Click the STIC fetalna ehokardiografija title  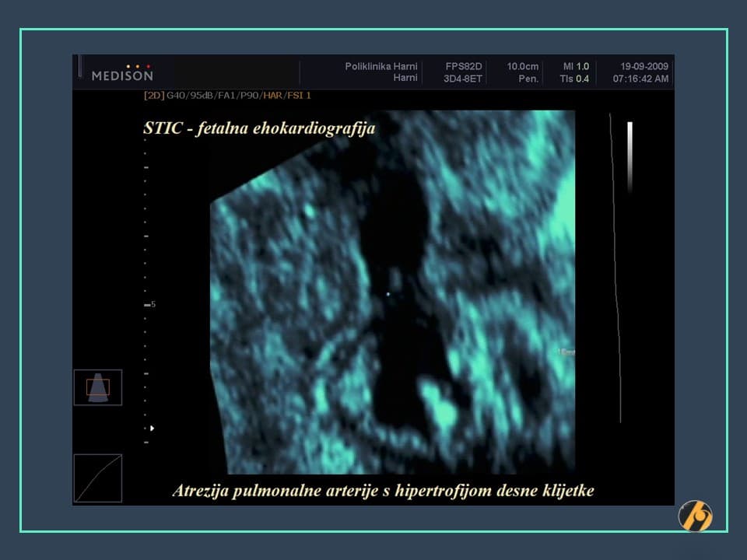tap(258, 128)
